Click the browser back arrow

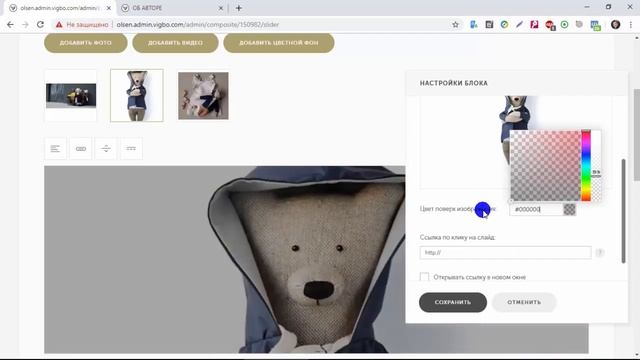[10, 24]
